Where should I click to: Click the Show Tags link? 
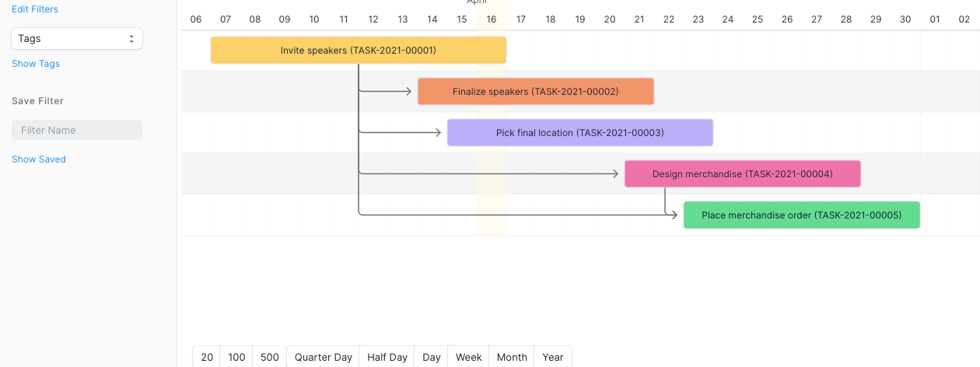[x=36, y=64]
